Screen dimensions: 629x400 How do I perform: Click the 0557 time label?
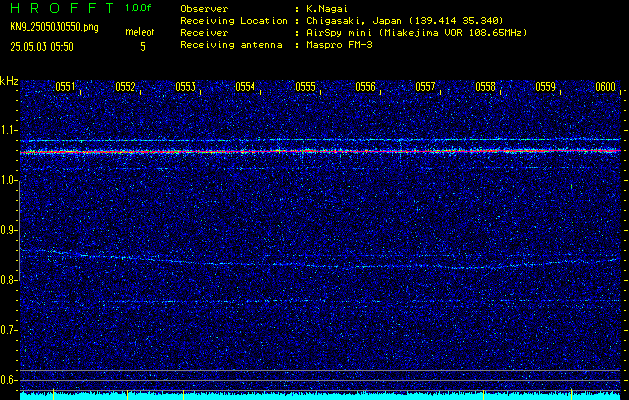tap(425, 87)
